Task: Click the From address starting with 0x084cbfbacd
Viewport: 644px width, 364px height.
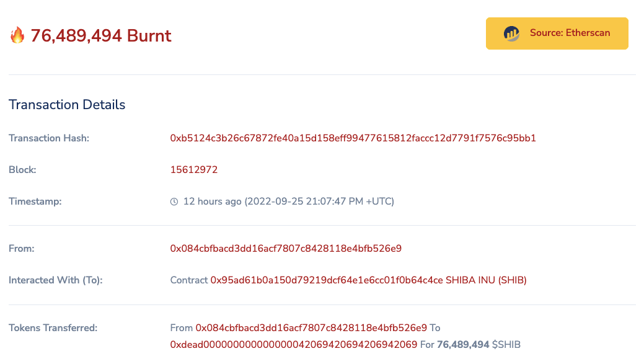Action: point(286,248)
